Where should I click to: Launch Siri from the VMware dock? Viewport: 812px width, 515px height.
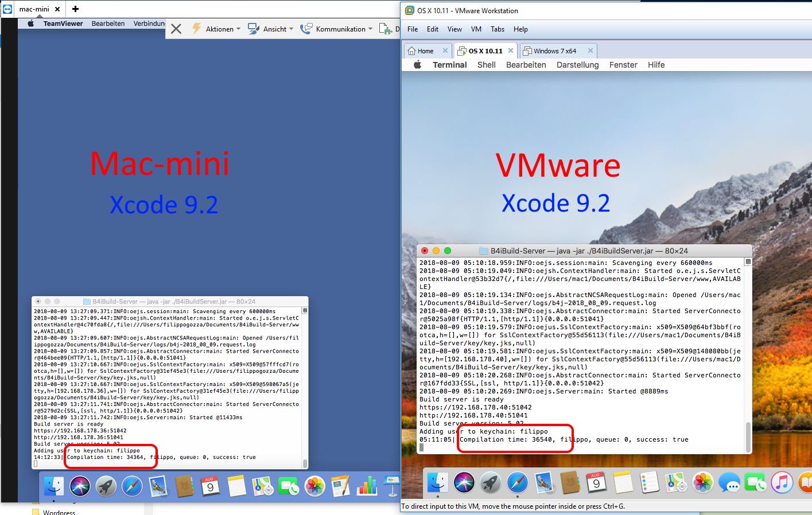tap(464, 482)
